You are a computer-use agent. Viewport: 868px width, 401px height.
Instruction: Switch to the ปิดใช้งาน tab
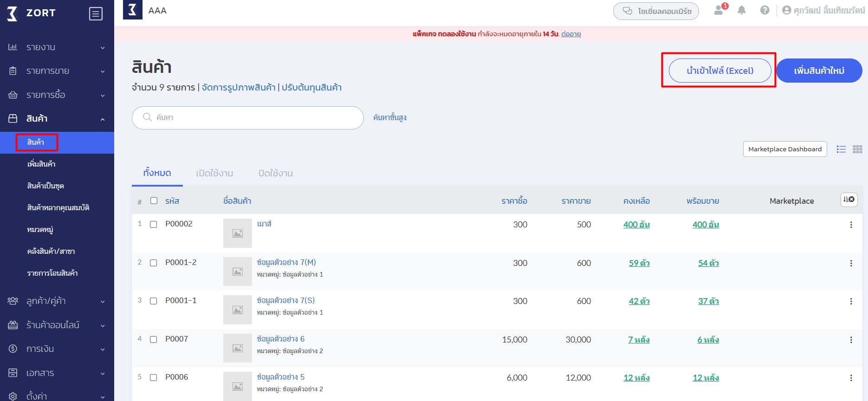tap(275, 173)
